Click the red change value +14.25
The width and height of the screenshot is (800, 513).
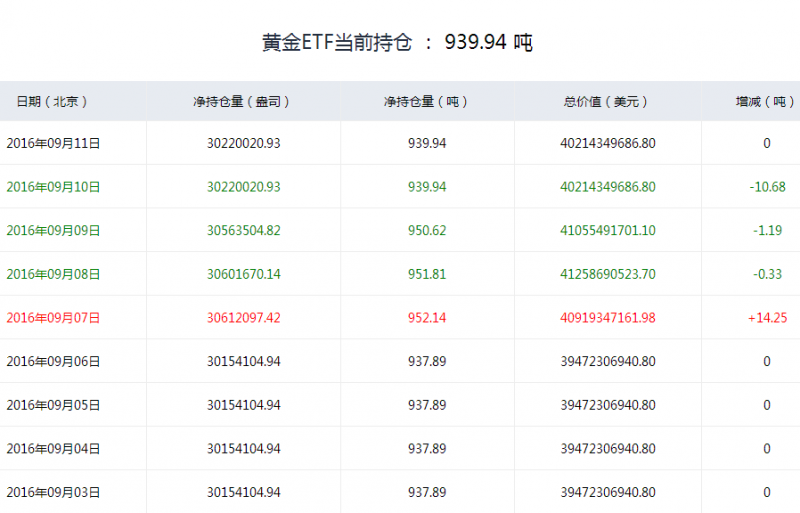click(x=767, y=318)
